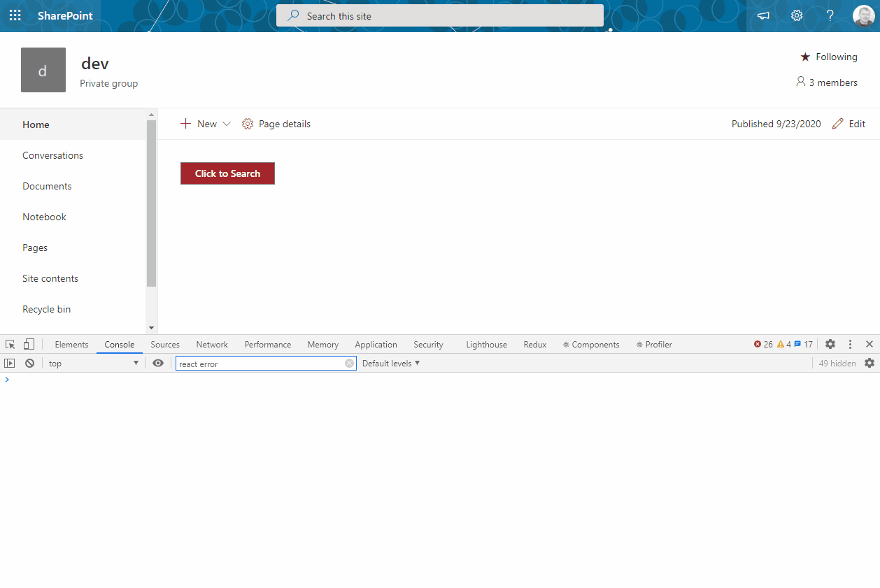Click the clear console icon

tap(29, 363)
